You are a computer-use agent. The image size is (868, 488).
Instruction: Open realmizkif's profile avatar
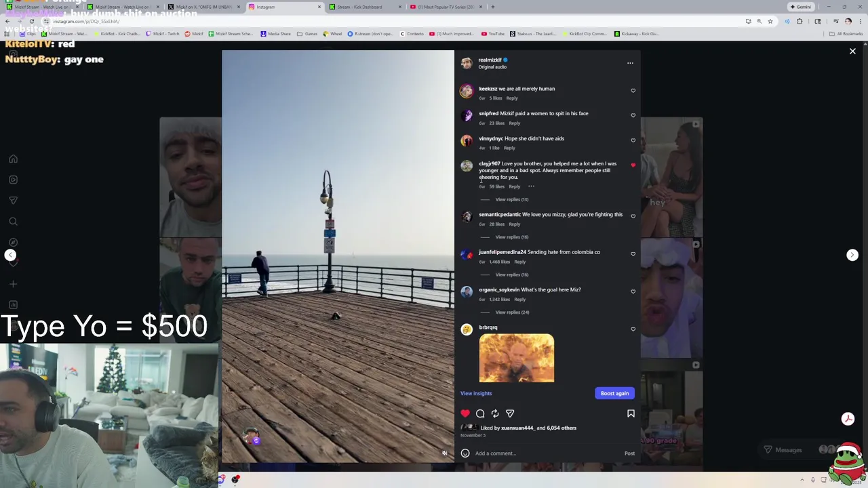pyautogui.click(x=467, y=63)
